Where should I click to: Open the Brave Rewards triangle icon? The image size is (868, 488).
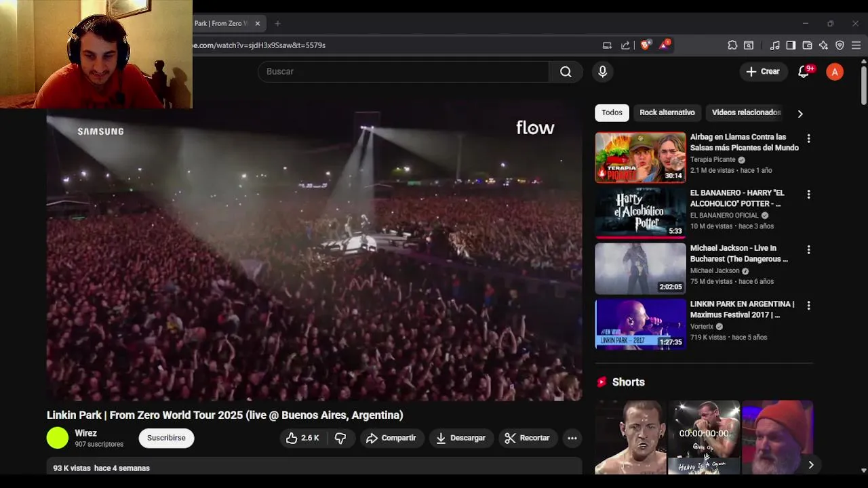click(664, 45)
